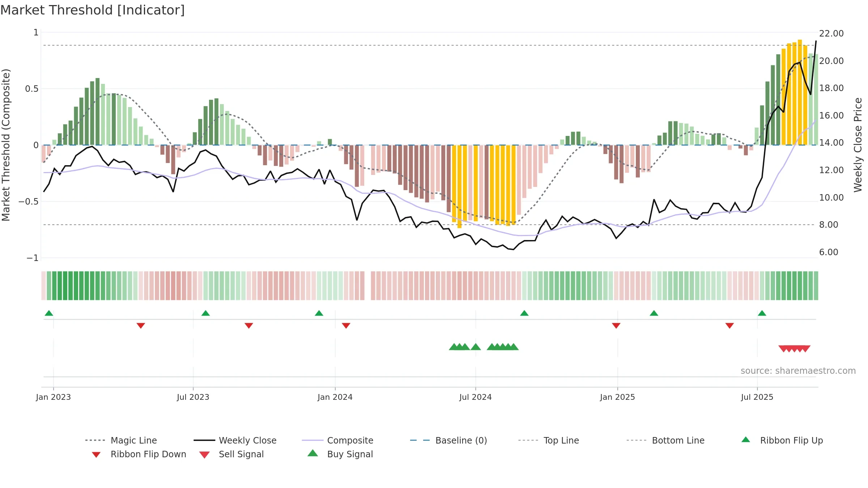Toggle the Top Line legend entry
The width and height of the screenshot is (868, 488).
click(x=548, y=440)
